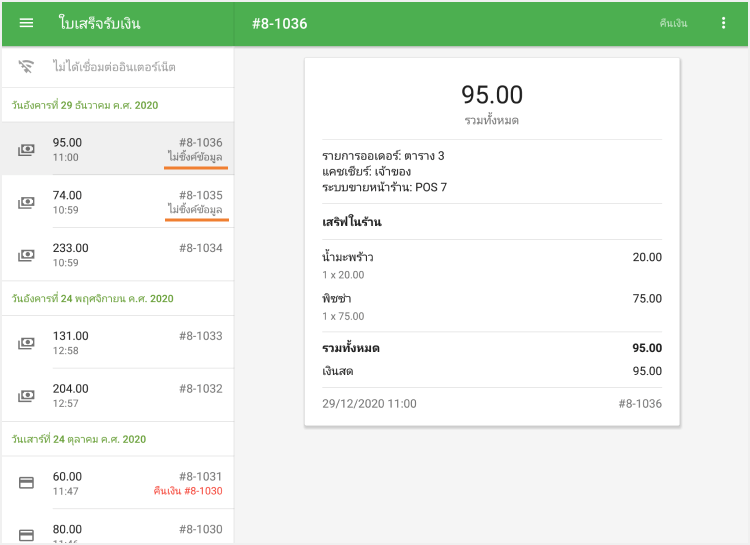Image resolution: width=750 pixels, height=545 pixels.
Task: Click cash icon of receipt #8-1035
Action: pos(27,202)
